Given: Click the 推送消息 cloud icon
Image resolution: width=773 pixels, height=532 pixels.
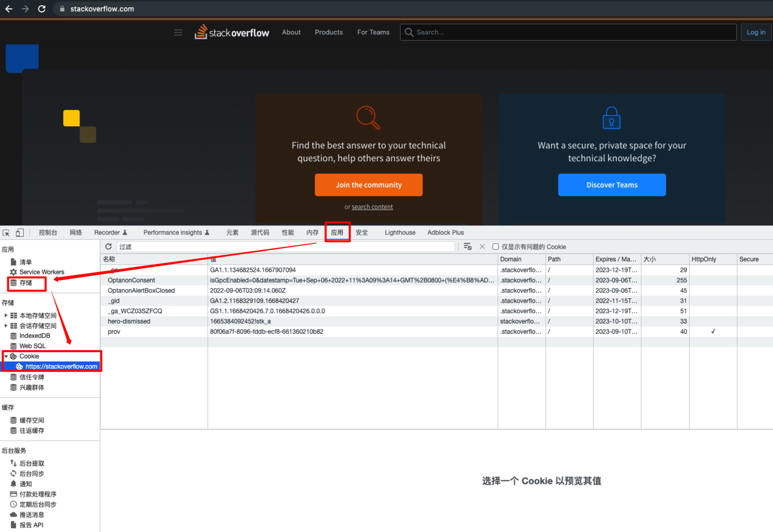Looking at the screenshot, I should coord(13,515).
